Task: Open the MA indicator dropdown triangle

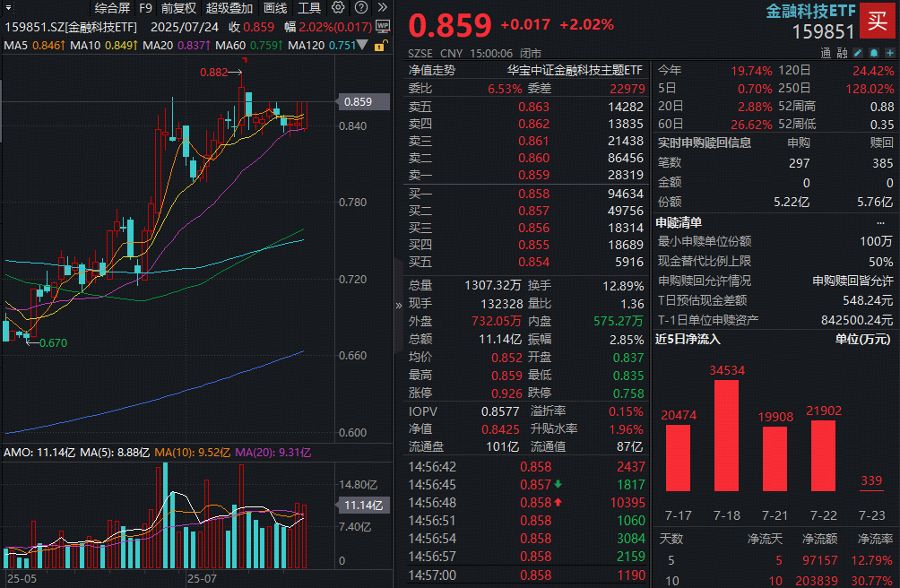Action: pyautogui.click(x=362, y=45)
